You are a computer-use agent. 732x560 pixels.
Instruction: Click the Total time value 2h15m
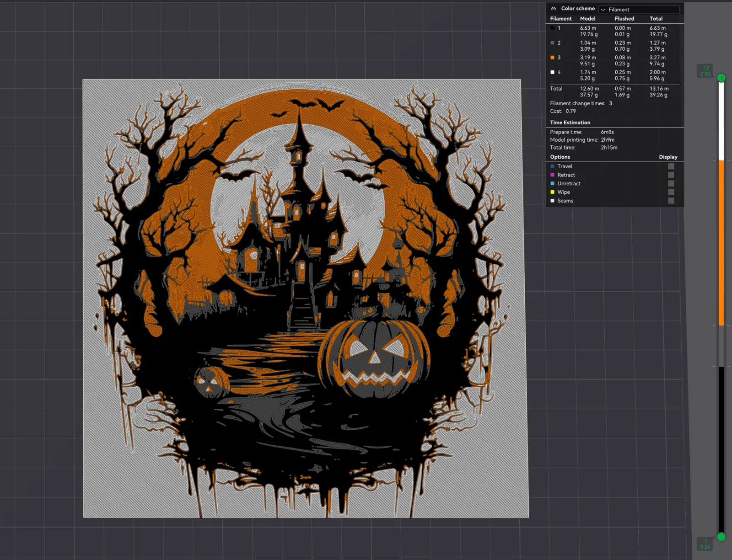[x=609, y=148]
